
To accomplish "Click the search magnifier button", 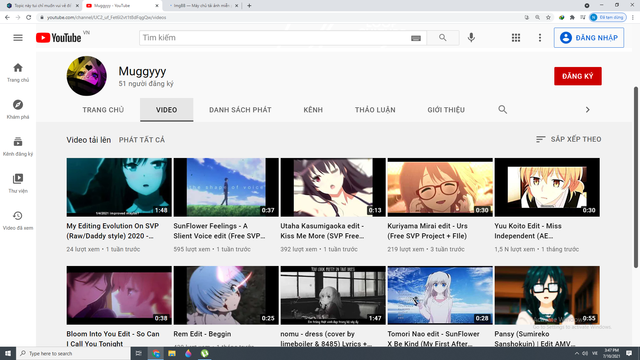I will click(x=443, y=38).
